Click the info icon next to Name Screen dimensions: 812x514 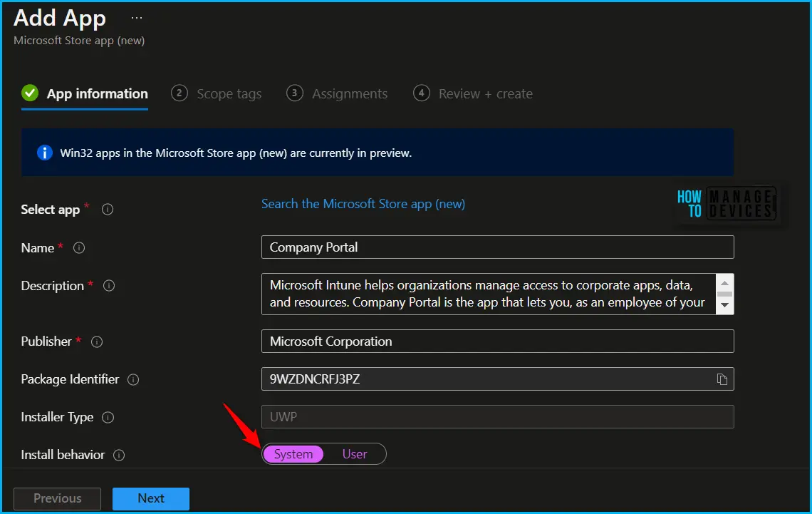coord(79,247)
